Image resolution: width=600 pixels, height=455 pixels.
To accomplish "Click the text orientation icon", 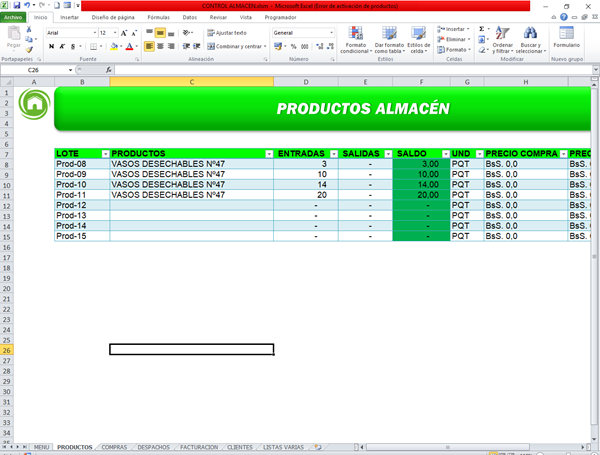I will pos(186,33).
